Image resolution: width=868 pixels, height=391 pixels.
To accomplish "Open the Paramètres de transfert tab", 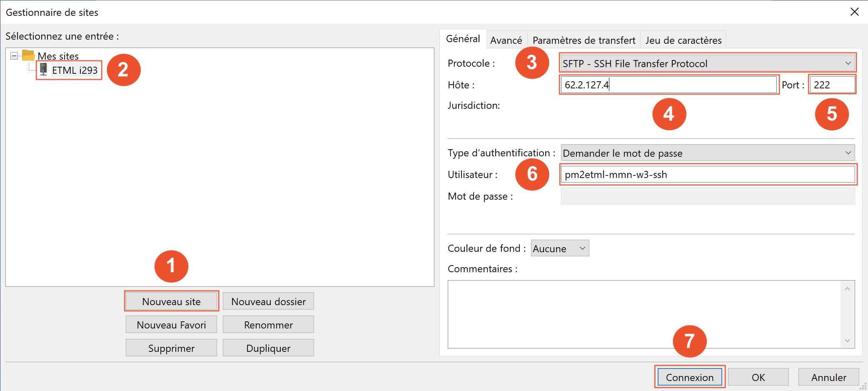I will point(584,40).
